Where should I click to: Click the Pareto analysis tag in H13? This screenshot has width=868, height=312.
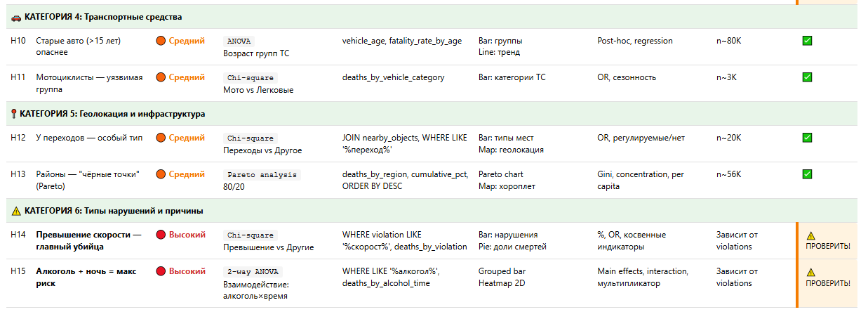(x=262, y=175)
